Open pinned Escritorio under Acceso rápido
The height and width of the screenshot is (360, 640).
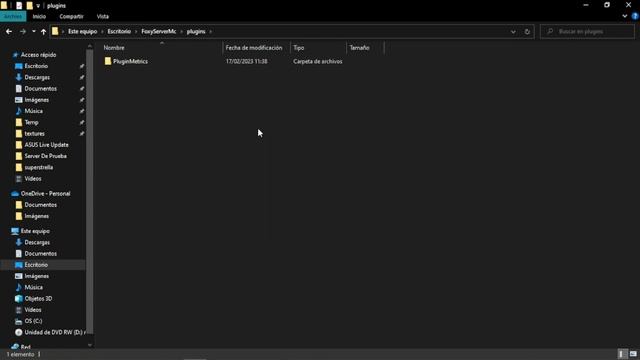point(36,66)
